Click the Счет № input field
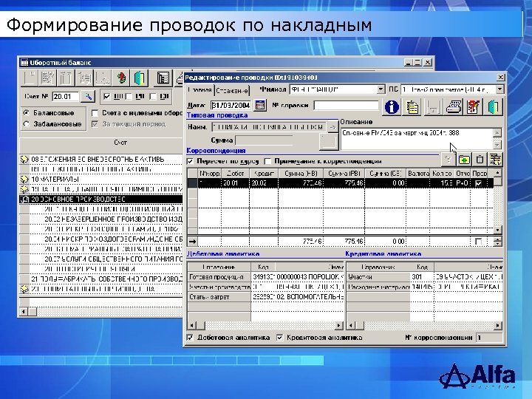Screen dimensions: 532x399 tap(65, 97)
